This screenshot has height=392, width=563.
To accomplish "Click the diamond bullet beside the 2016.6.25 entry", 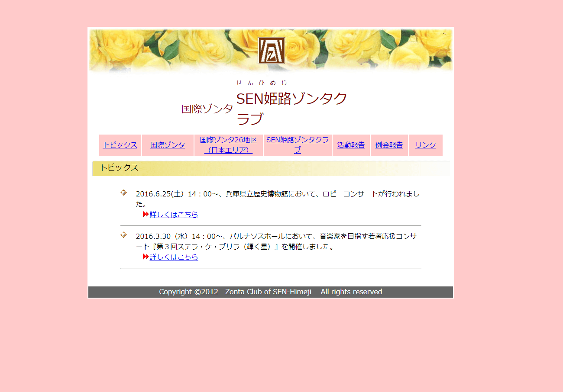I will tap(124, 193).
